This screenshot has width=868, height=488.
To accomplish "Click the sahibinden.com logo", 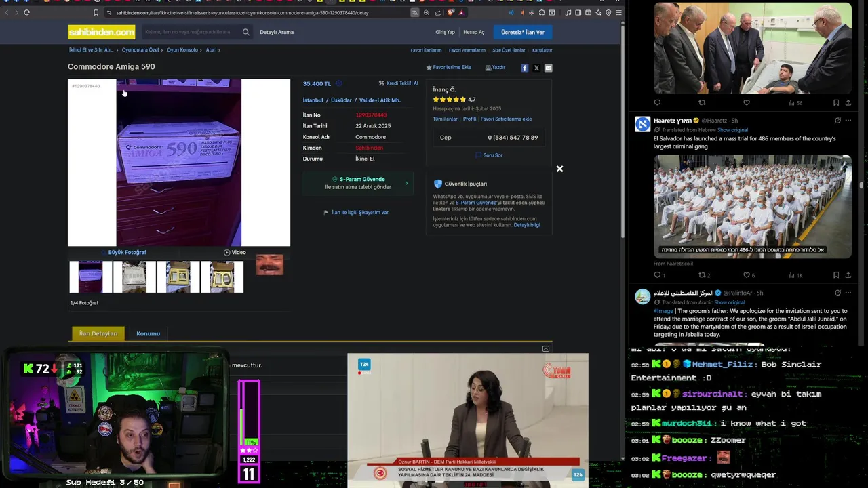I will tap(101, 32).
